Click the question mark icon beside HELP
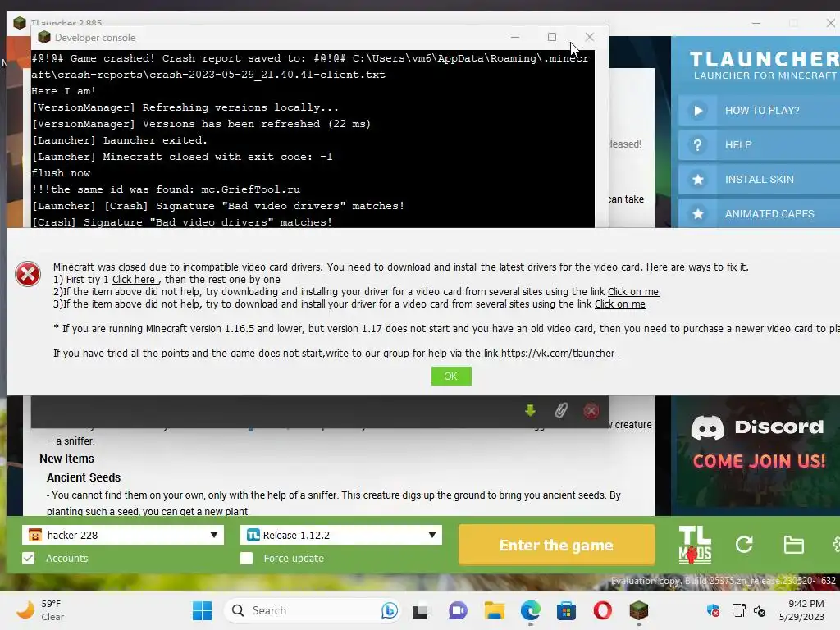The height and width of the screenshot is (630, 840). click(697, 145)
